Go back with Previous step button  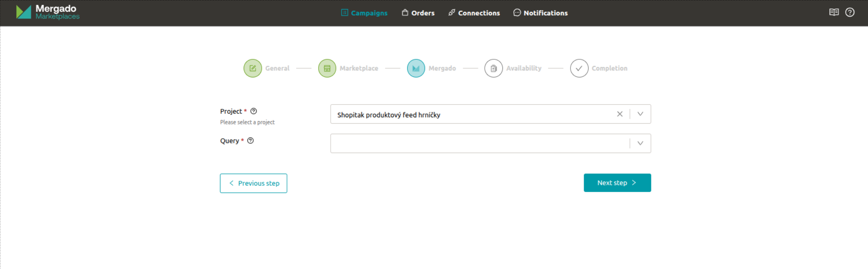[253, 183]
